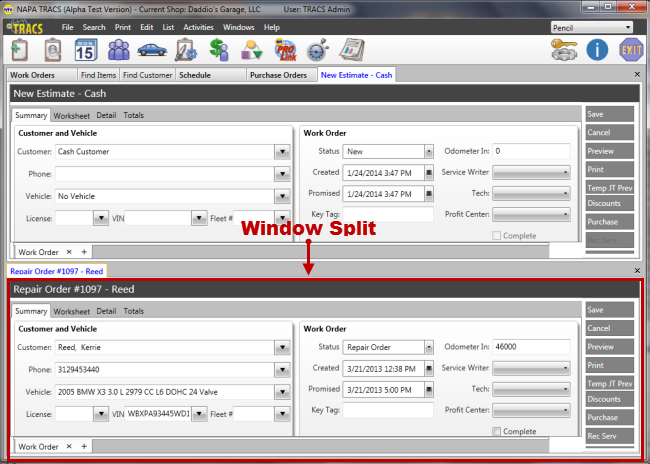The height and width of the screenshot is (464, 650).
Task: Expand the Cash Customer dropdown
Action: pos(282,152)
